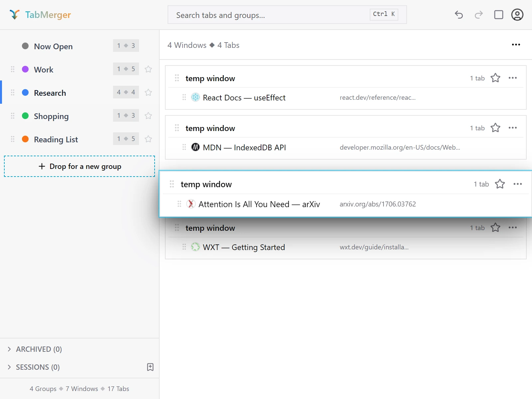
Task: Select the Now Open group
Action: click(x=79, y=46)
